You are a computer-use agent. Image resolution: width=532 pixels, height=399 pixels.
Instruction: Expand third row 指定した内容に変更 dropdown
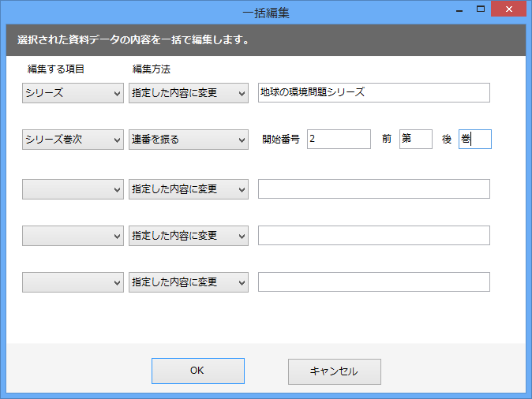click(x=189, y=189)
